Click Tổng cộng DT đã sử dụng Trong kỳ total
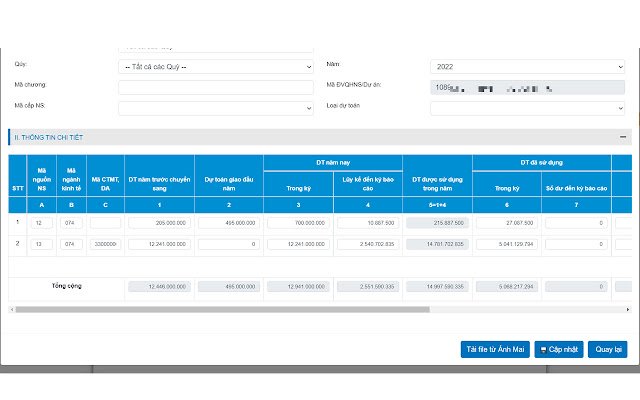640x400 pixels. (x=507, y=287)
